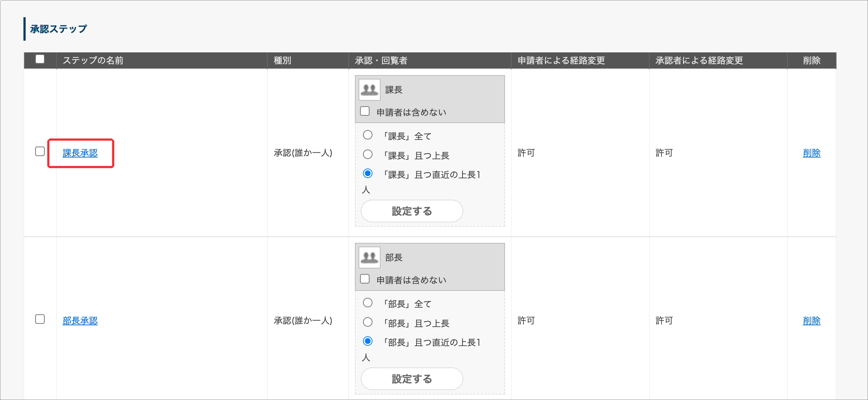Image resolution: width=868 pixels, height=400 pixels.
Task: Select 「部長」且つ直近の上長1人 radio option
Action: pos(368,341)
